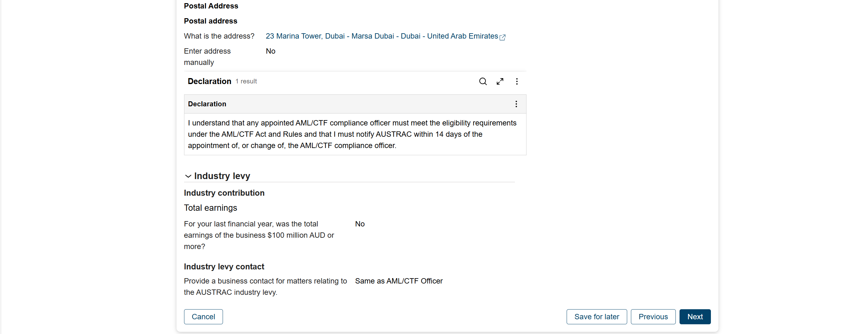Click the search magnifier beside the expand icon
Image resolution: width=868 pixels, height=334 pixels.
point(483,81)
